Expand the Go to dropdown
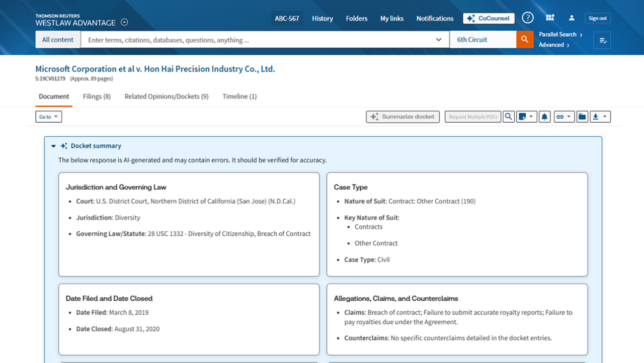This screenshot has width=644, height=363. coord(48,117)
